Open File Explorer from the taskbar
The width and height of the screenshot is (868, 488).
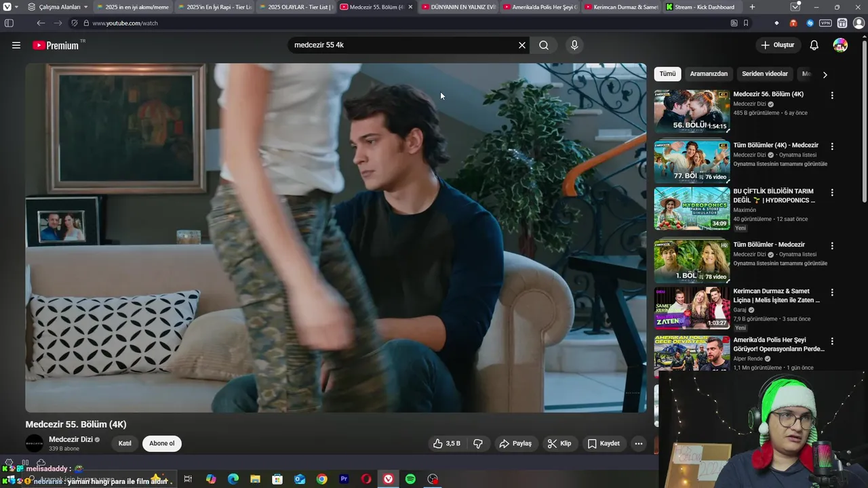255,479
